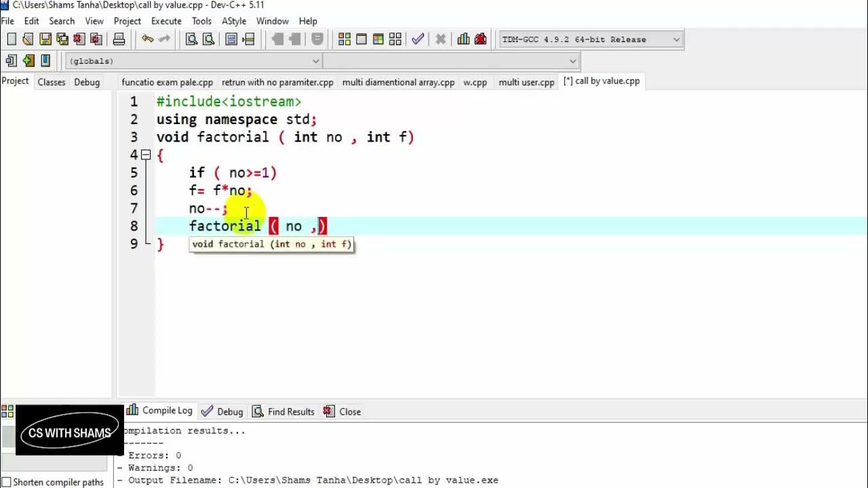Stop execution with the X icon

click(x=441, y=39)
